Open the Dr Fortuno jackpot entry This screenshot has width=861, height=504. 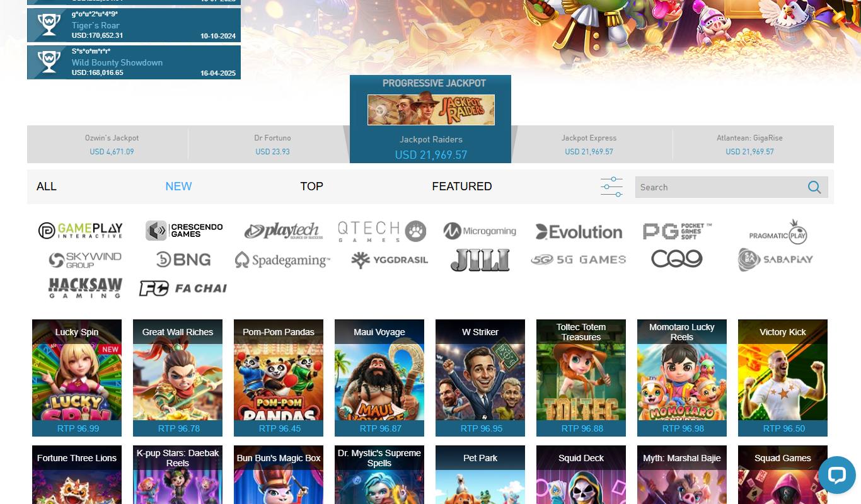[x=272, y=144]
